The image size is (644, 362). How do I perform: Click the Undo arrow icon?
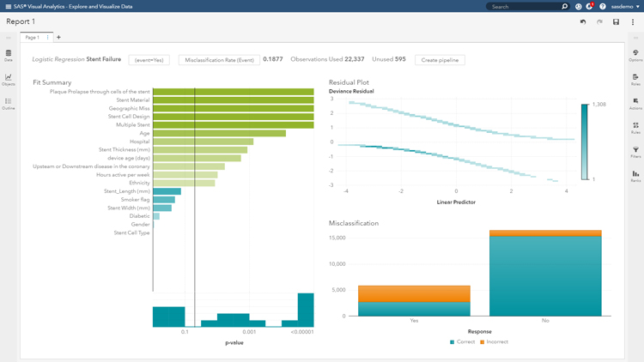pos(583,21)
